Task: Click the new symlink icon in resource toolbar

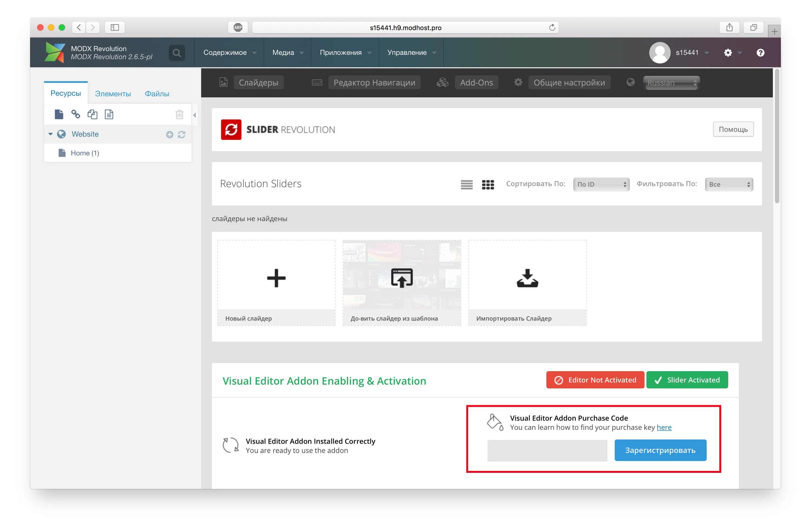Action: point(92,114)
